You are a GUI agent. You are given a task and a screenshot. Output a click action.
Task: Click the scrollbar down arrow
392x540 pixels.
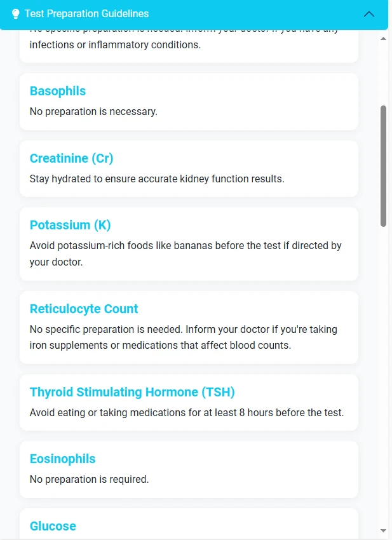(x=383, y=530)
